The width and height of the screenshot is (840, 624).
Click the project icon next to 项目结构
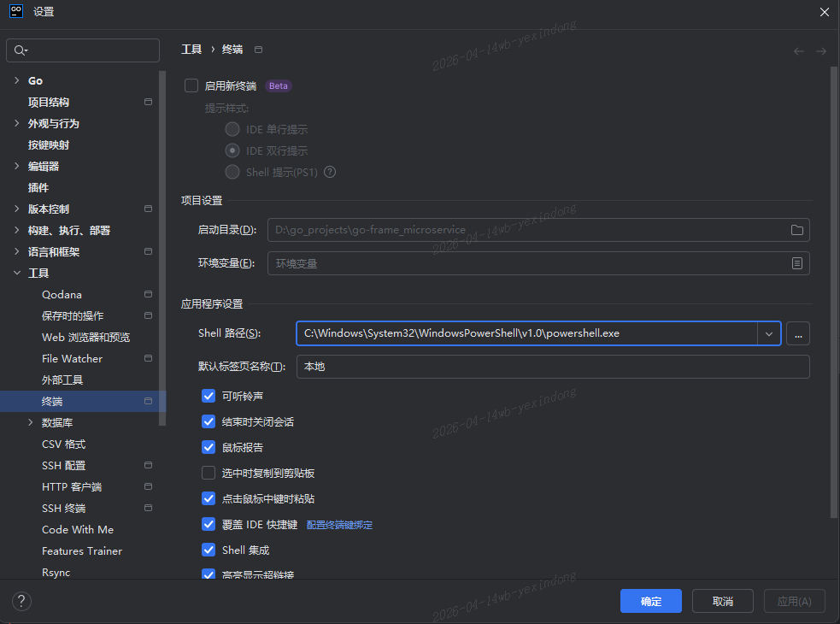[149, 102]
